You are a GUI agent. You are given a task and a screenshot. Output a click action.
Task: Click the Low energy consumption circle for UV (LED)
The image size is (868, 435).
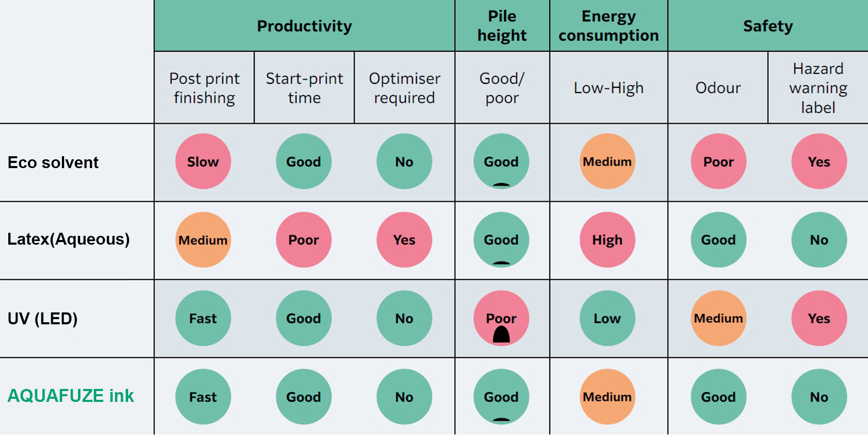[607, 318]
